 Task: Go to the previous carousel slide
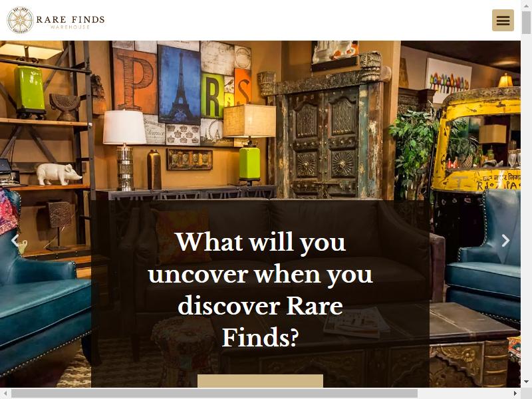click(x=15, y=241)
